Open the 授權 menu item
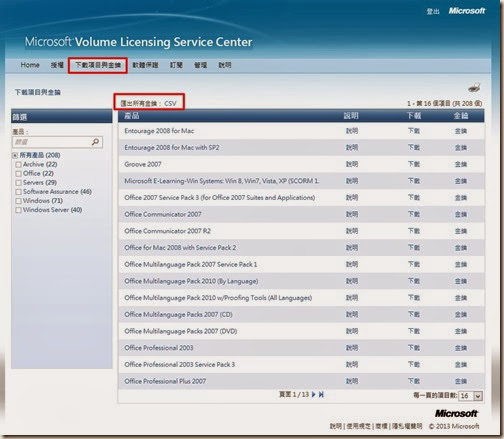The width and height of the screenshot is (504, 439). [57, 65]
